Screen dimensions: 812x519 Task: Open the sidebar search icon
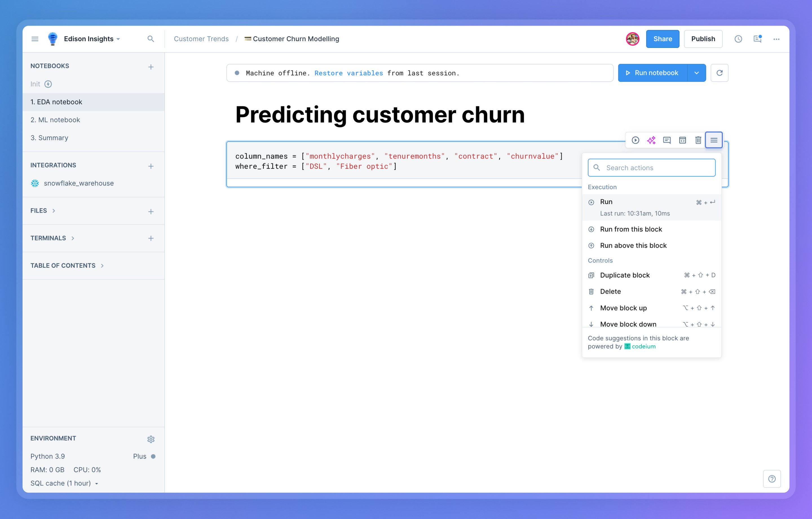point(151,39)
